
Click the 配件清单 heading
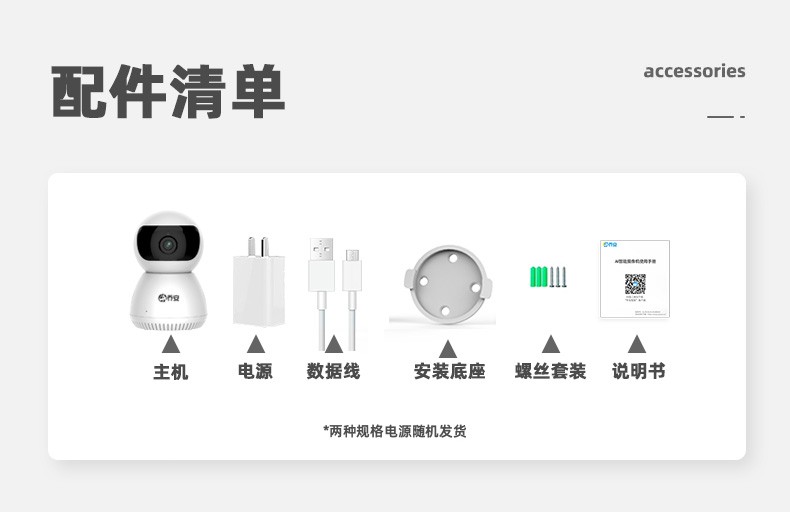click(x=168, y=92)
